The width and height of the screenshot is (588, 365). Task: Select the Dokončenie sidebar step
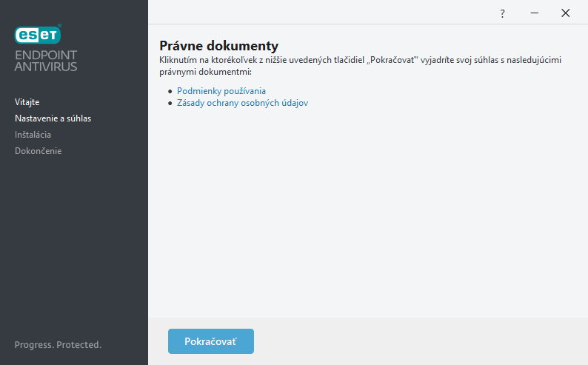(39, 151)
